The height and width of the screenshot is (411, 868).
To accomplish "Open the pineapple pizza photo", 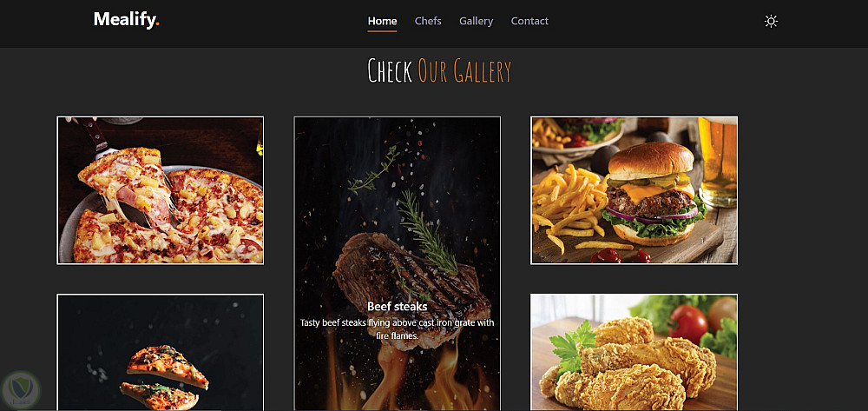I will point(161,190).
